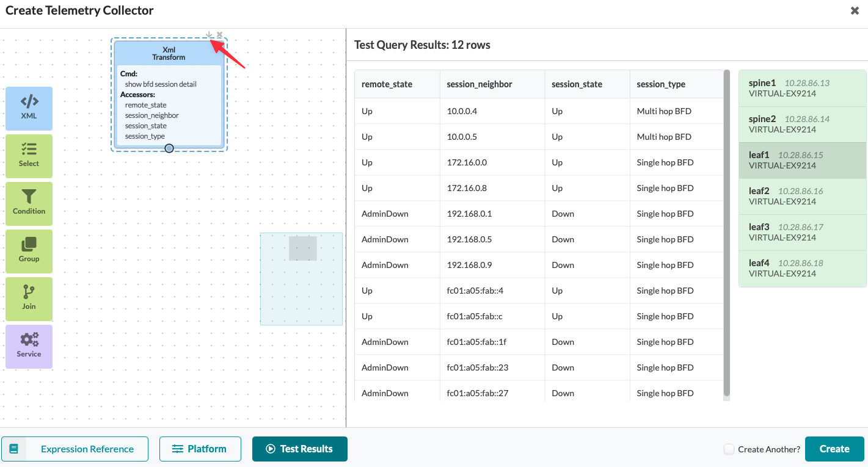Click the session_type column header
This screenshot has height=467, width=868.
click(x=676, y=84)
